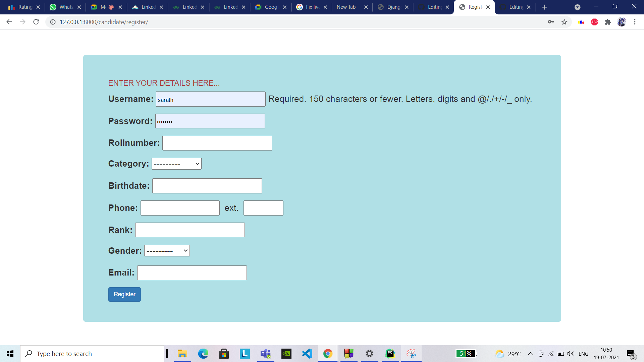Open Chrome three-dot menu
Screen dimensions: 644x362
pyautogui.click(x=635, y=22)
